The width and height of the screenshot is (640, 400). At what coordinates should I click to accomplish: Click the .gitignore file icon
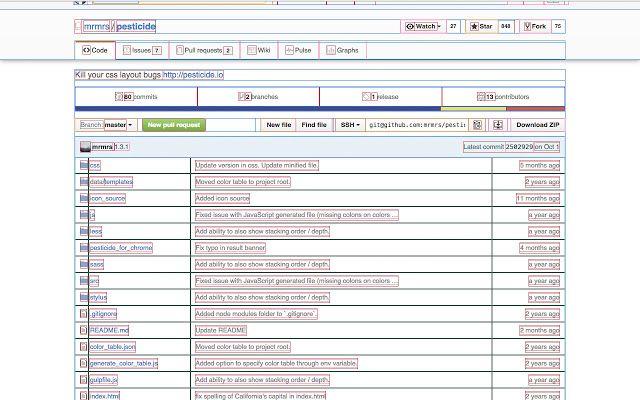coord(83,314)
